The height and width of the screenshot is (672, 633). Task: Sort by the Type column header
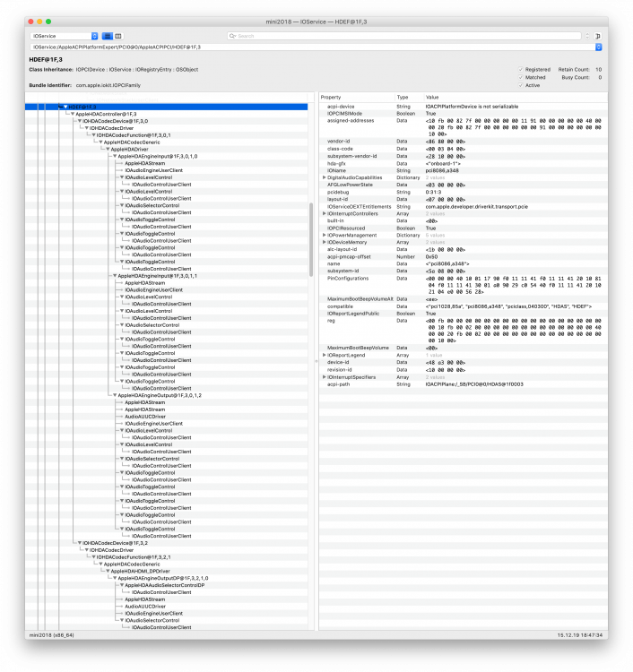click(409, 98)
